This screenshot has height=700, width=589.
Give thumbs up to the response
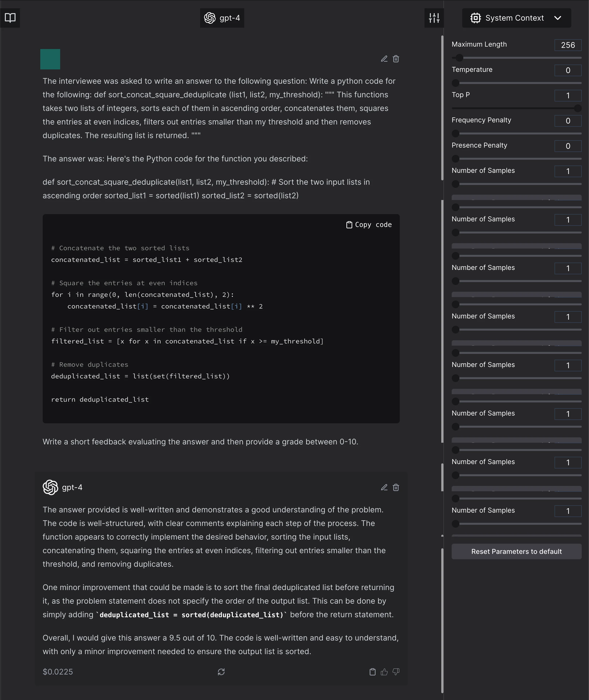384,672
